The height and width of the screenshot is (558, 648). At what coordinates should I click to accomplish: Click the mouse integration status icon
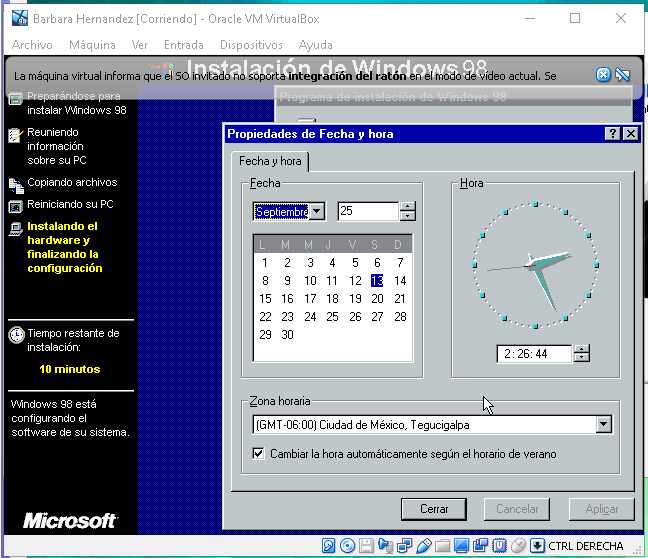click(x=518, y=546)
